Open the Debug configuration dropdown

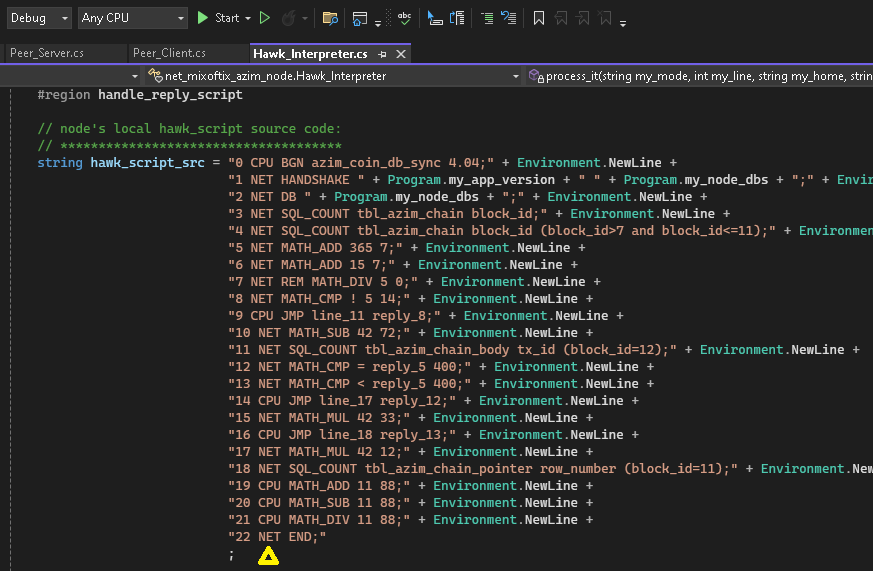tap(38, 18)
